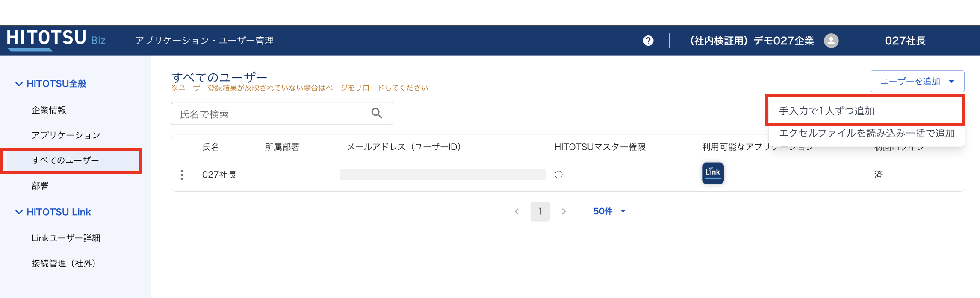The width and height of the screenshot is (980, 298).
Task: Open 部署 in the sidebar
Action: tap(40, 186)
